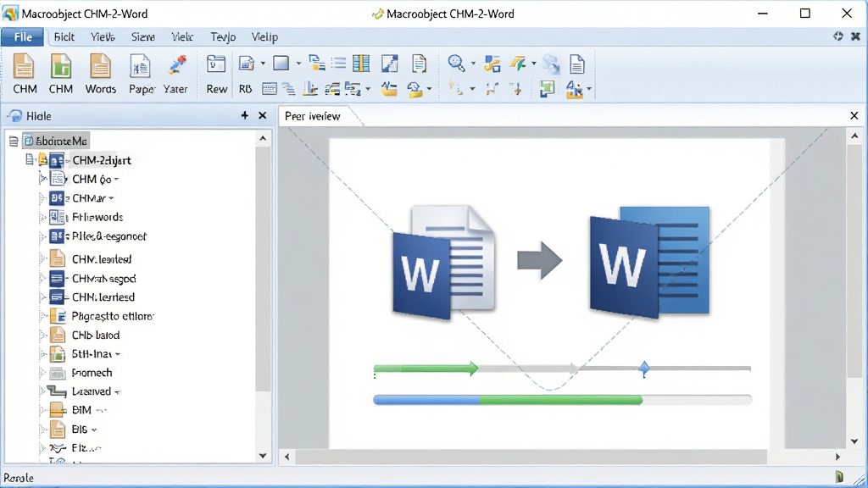Open the Vielb menu

click(x=103, y=37)
